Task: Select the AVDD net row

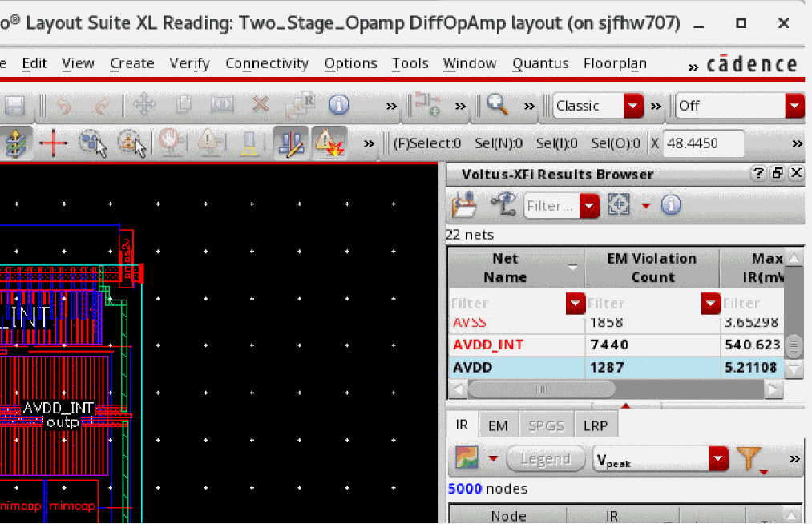Action: pyautogui.click(x=616, y=368)
